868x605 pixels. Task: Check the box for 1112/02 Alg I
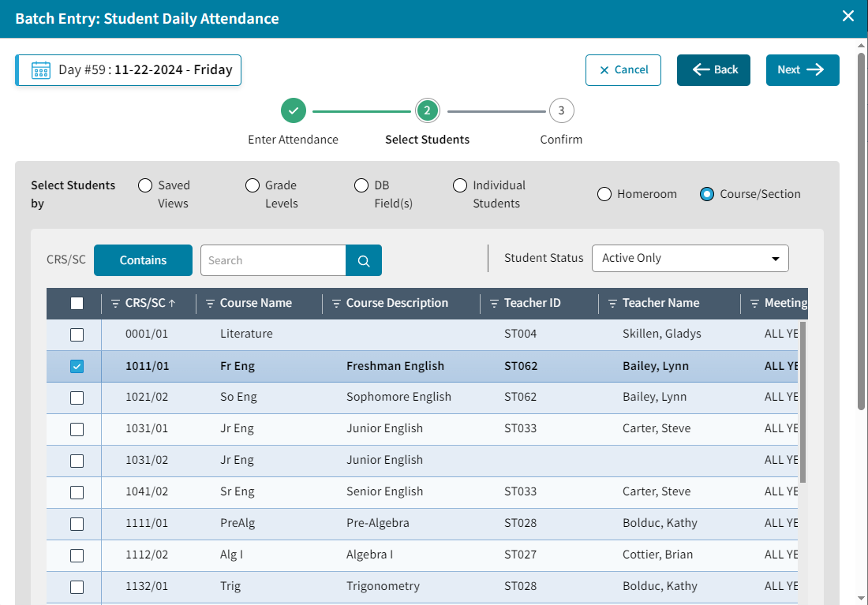(x=77, y=556)
